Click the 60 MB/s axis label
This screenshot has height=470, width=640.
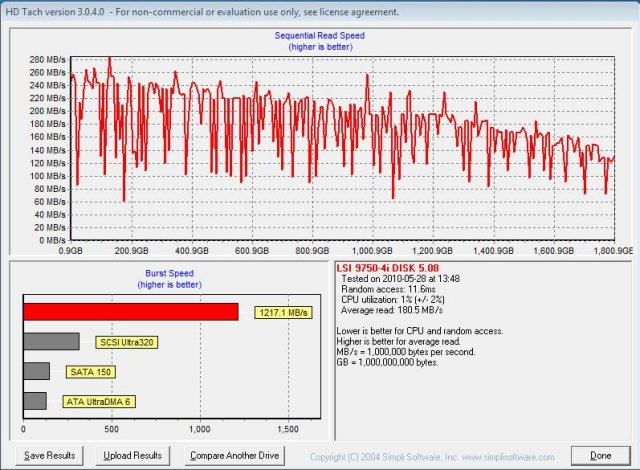click(x=50, y=202)
